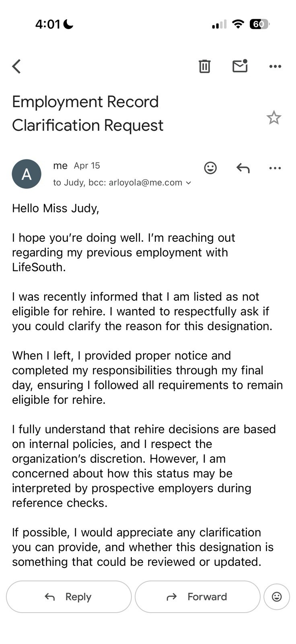The height and width of the screenshot is (644, 296).
Task: Add an emoji reaction beside the sender
Action: click(210, 168)
